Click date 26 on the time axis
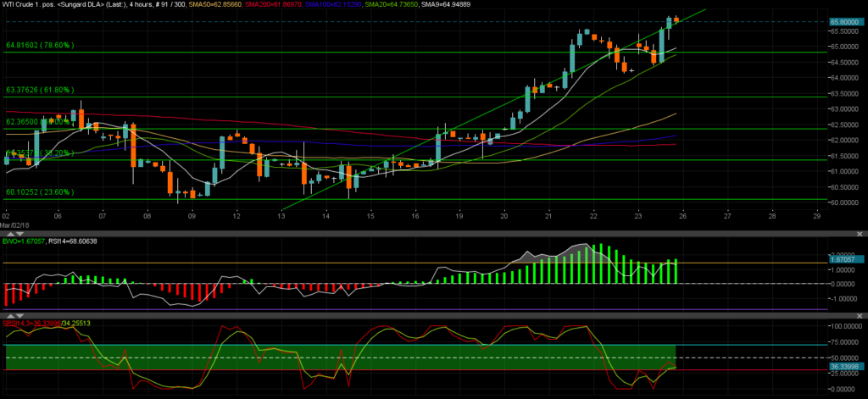 [682, 215]
